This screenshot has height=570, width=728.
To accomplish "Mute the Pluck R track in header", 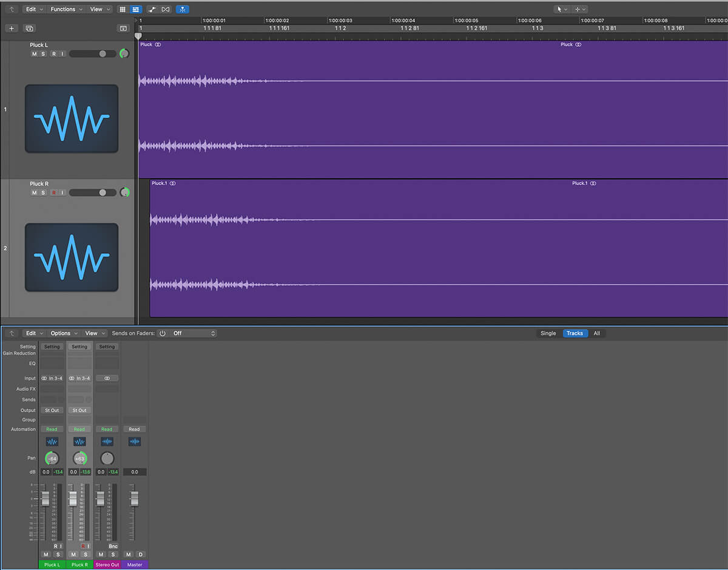I will point(35,192).
